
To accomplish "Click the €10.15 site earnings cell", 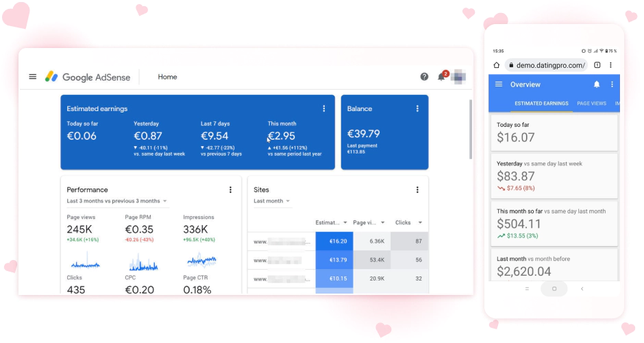I will [334, 279].
